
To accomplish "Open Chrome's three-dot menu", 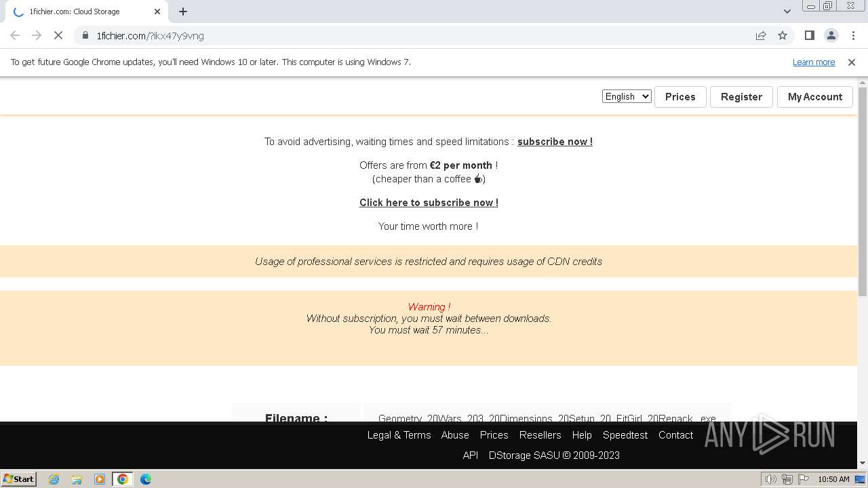I will [853, 35].
